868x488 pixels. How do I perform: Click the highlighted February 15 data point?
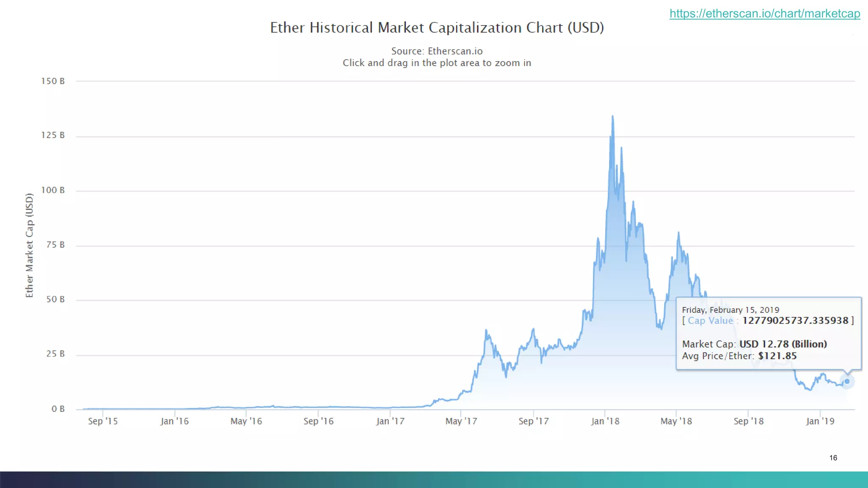(x=847, y=381)
